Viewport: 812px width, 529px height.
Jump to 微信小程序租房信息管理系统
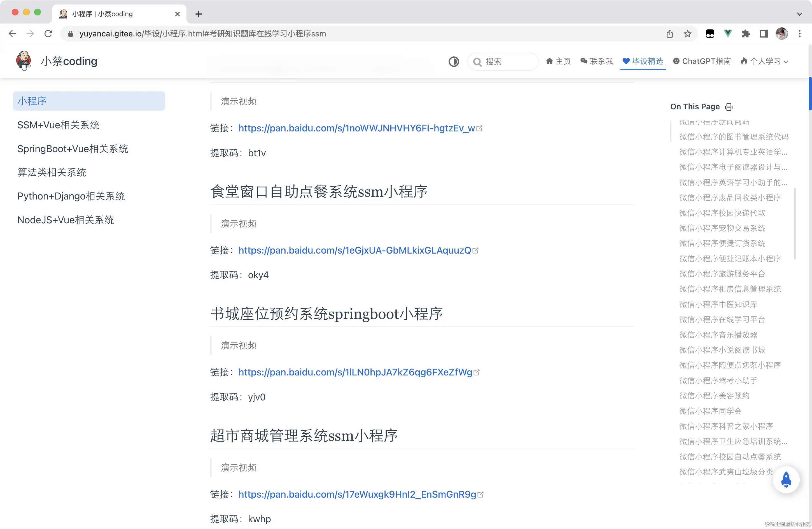(x=730, y=289)
